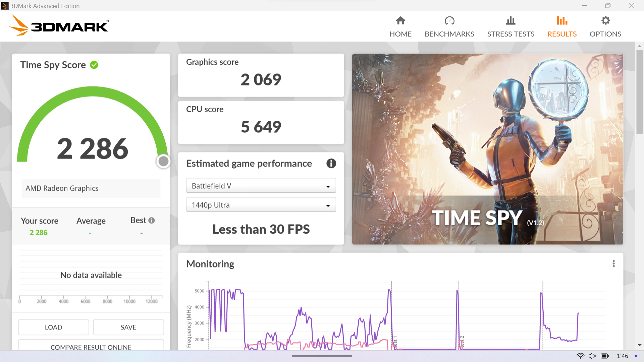This screenshot has height=362, width=644.
Task: Click Compare Result Online button
Action: tap(91, 345)
